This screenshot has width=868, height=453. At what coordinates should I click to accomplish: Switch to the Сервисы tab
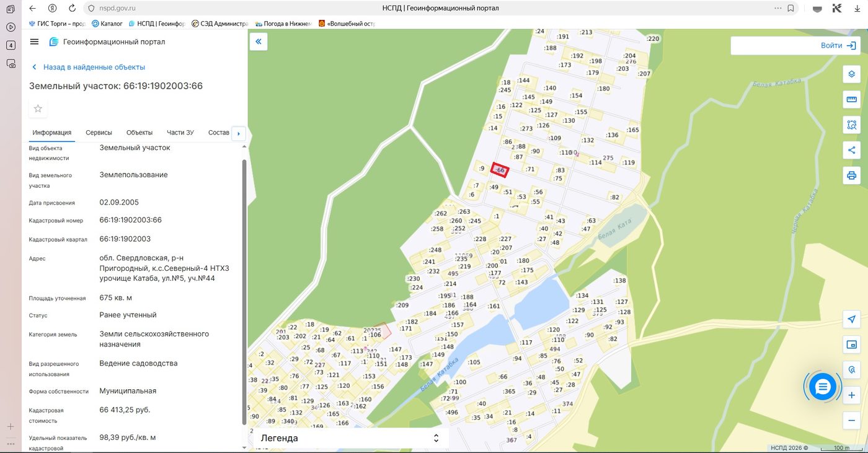pos(99,133)
